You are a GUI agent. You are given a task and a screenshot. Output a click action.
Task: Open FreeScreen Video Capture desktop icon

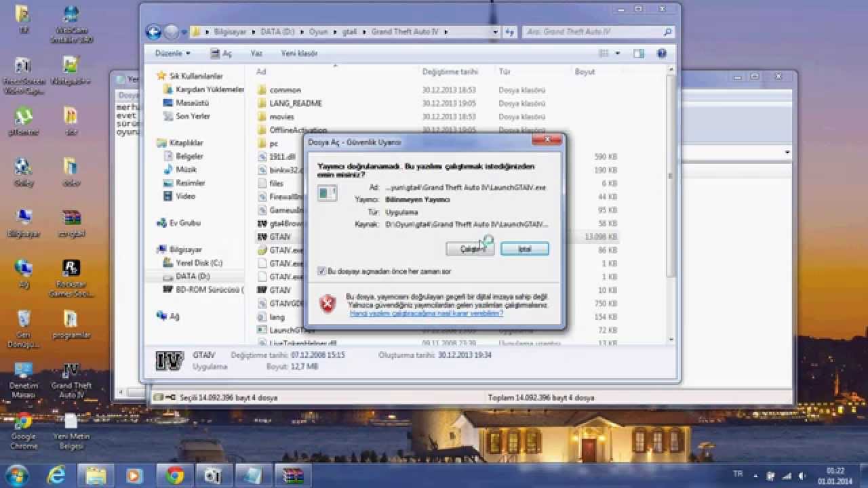pos(23,75)
